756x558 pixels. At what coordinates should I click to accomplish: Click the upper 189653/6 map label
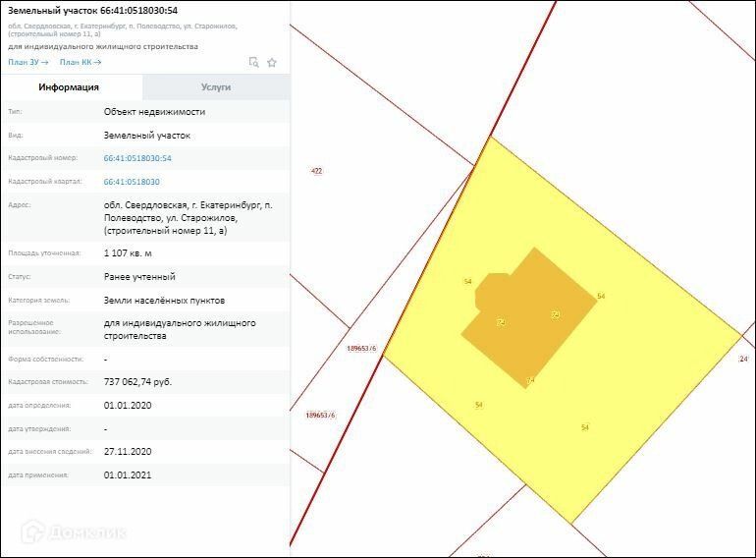(361, 348)
